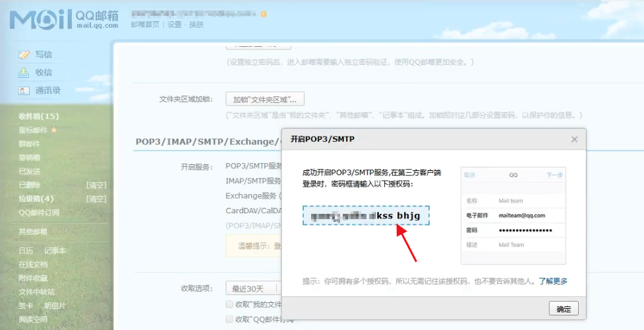Click 清空 next to 垃圾箱

[96, 199]
